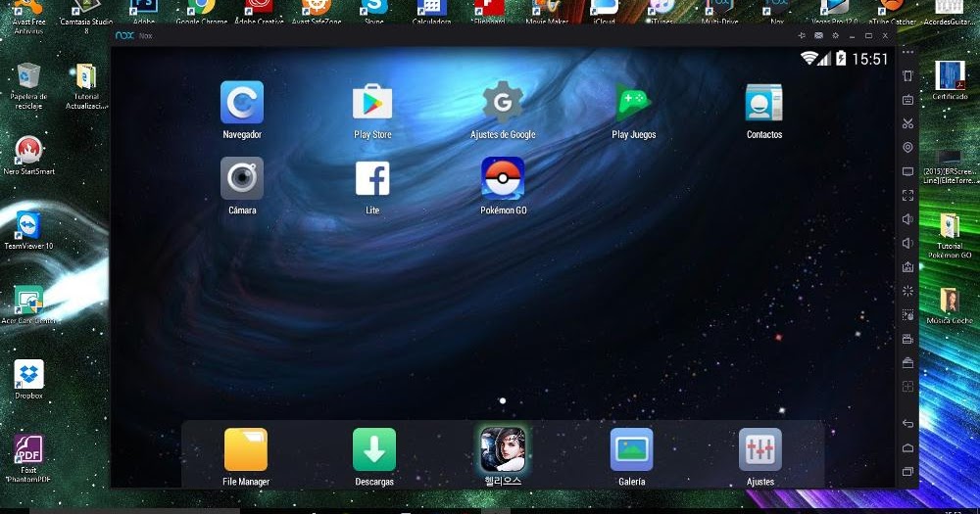Toggle the always-on-top pin in Nox title bar

click(802, 35)
